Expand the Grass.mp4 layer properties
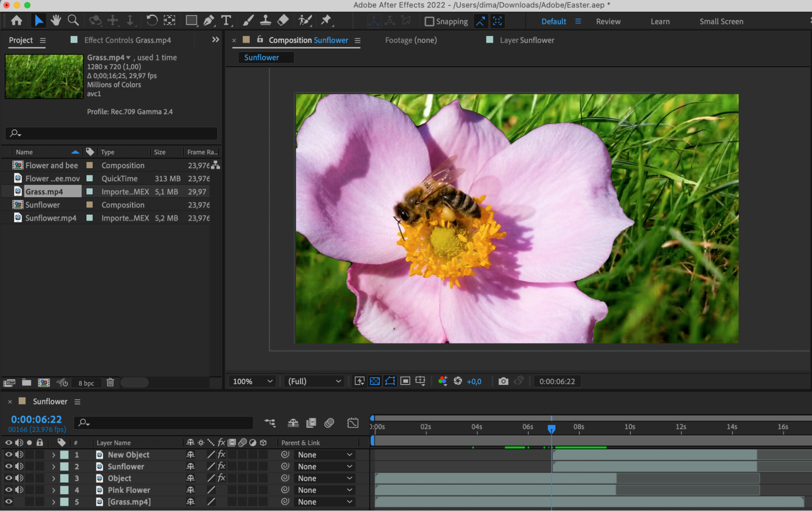The image size is (812, 511). (x=53, y=502)
